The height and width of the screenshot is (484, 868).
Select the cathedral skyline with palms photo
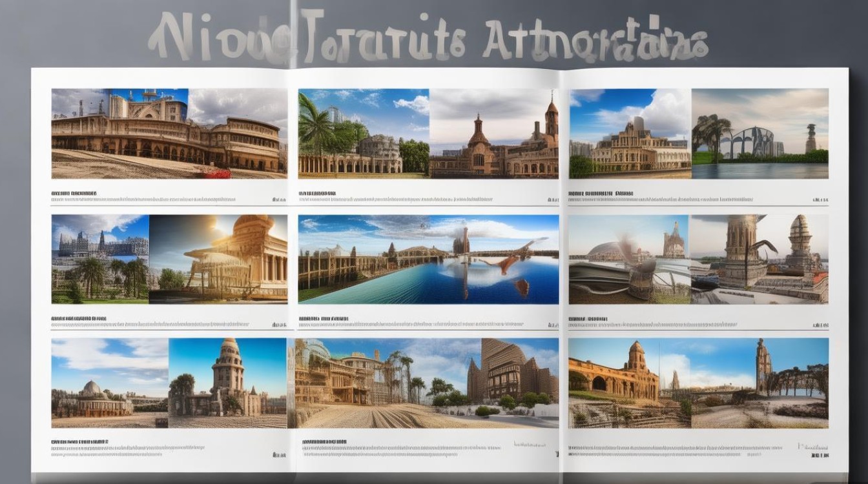tap(100, 259)
